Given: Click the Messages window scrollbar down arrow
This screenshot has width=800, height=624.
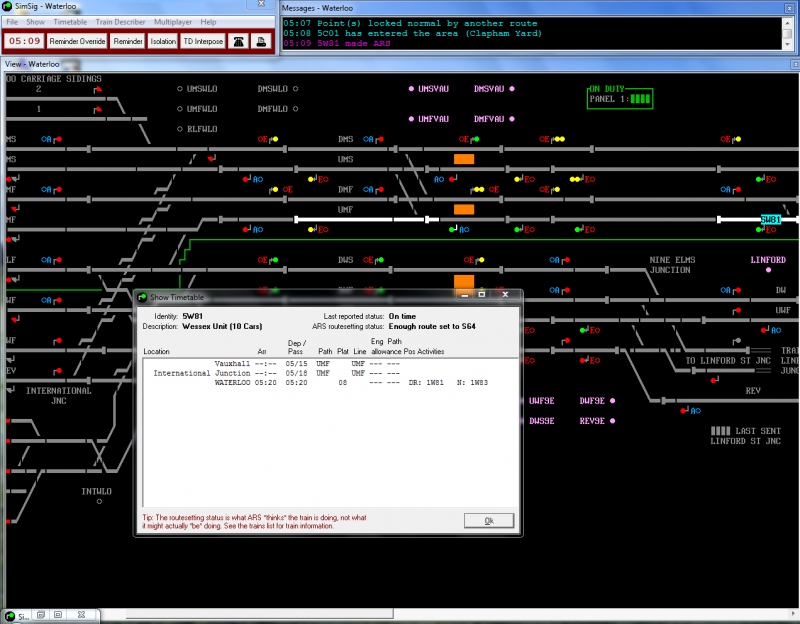Looking at the screenshot, I should click(787, 44).
